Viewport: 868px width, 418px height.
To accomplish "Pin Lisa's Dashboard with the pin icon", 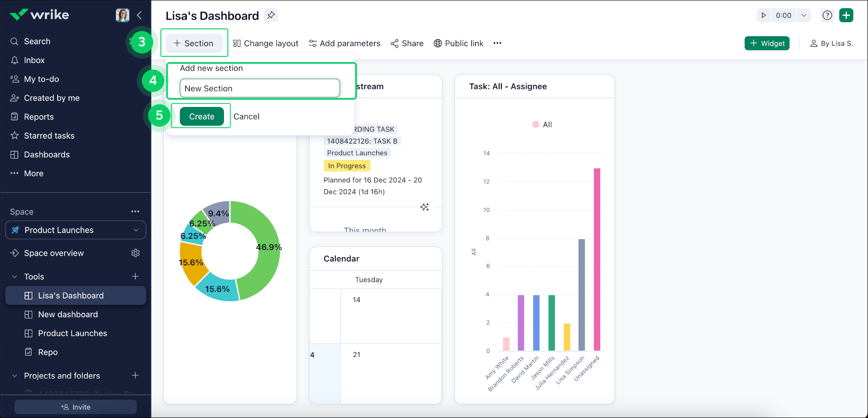I will (271, 15).
